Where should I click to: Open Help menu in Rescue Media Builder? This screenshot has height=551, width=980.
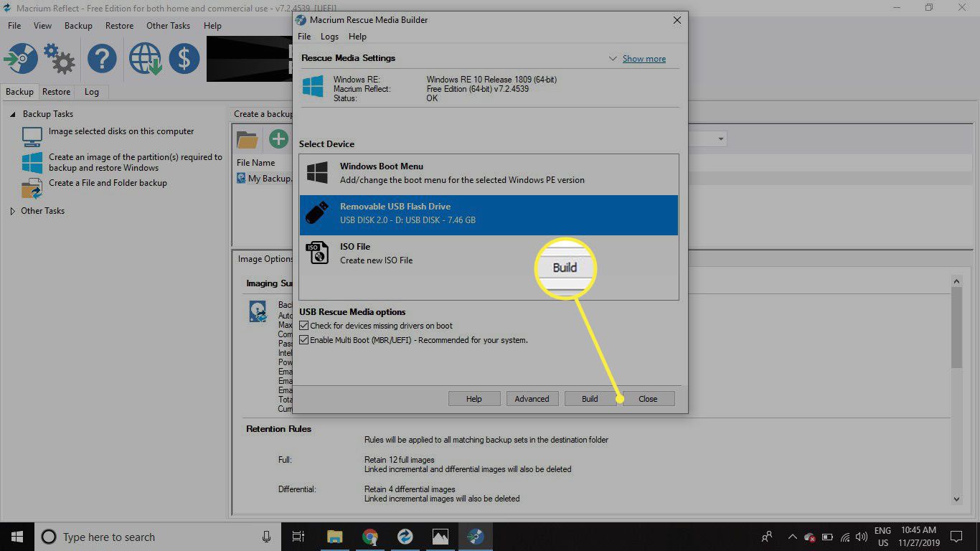(357, 37)
